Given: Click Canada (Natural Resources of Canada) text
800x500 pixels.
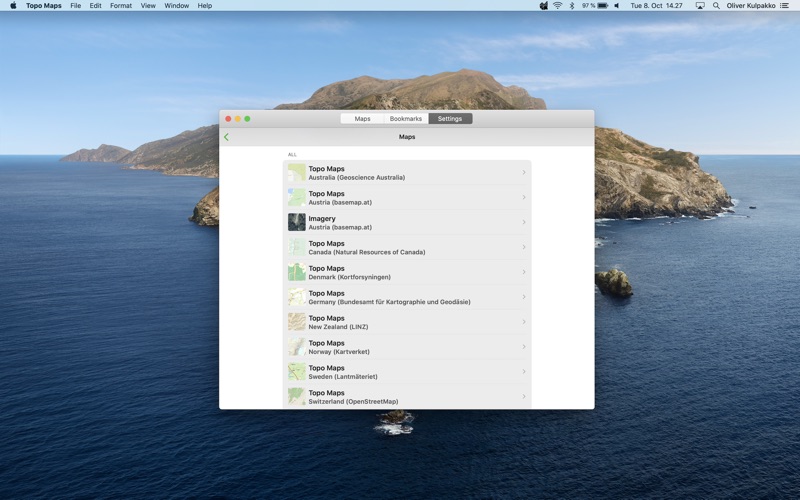Looking at the screenshot, I should point(367,252).
